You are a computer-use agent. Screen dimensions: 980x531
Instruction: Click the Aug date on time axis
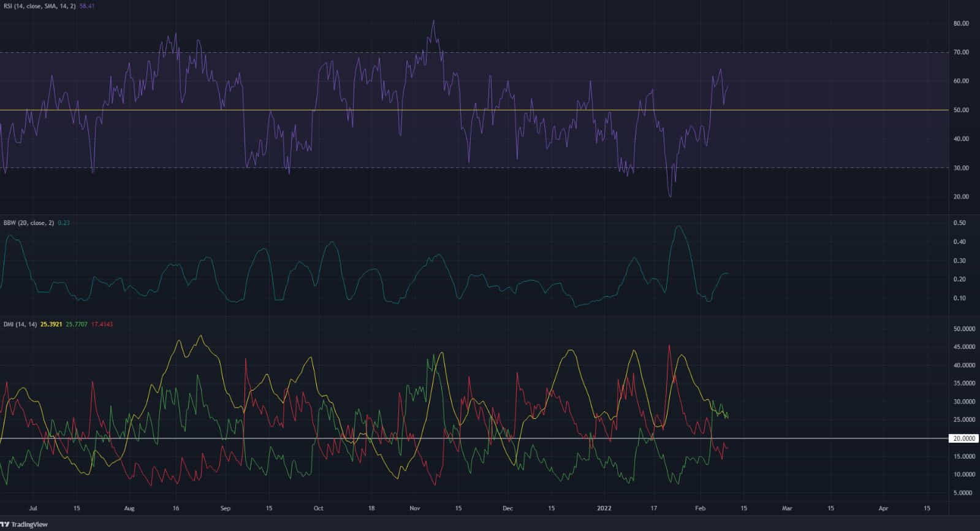pos(129,508)
